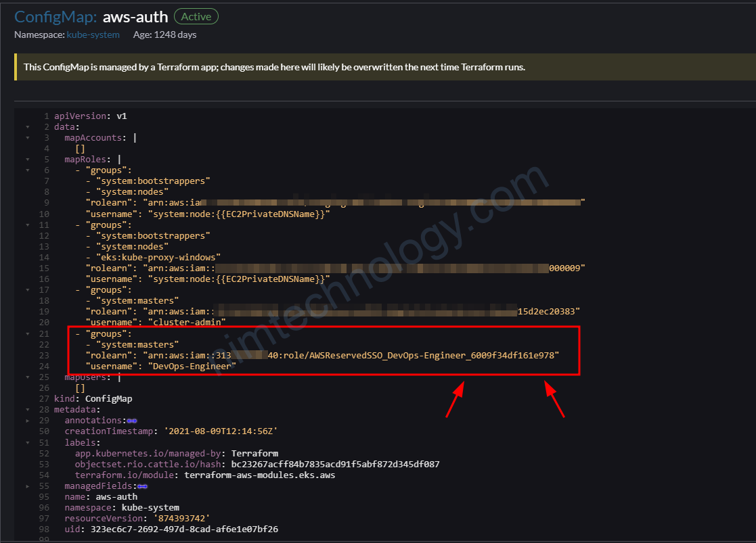Fold the groups entry on line 17
This screenshot has width=756, height=543.
tap(27, 289)
